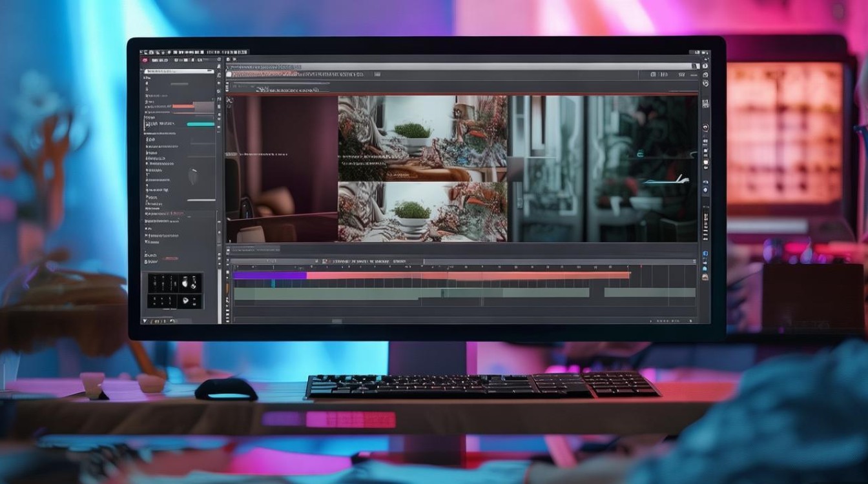This screenshot has width=868, height=484.
Task: Click the salmon-red slider bar in the left panel
Action: [183, 106]
